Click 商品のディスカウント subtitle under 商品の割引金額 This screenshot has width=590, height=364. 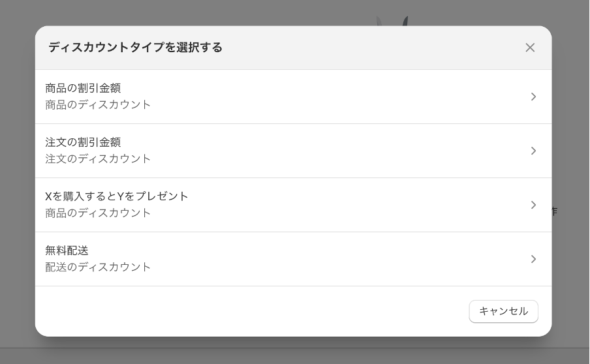(x=98, y=104)
